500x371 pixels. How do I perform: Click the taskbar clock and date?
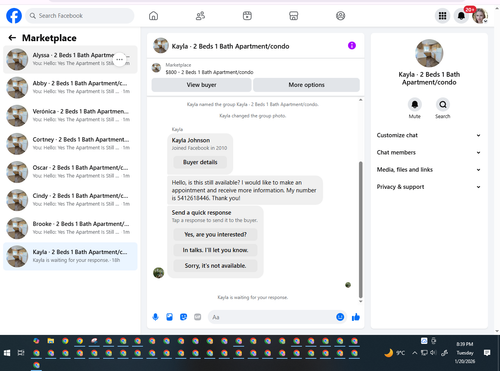pos(465,353)
